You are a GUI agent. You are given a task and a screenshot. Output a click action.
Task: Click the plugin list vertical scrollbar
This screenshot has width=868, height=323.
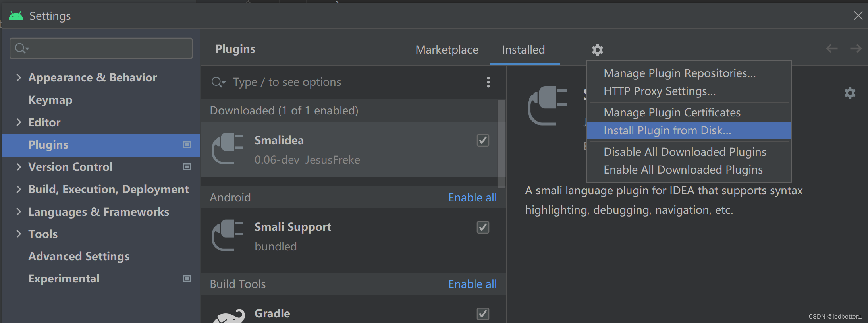(x=502, y=143)
